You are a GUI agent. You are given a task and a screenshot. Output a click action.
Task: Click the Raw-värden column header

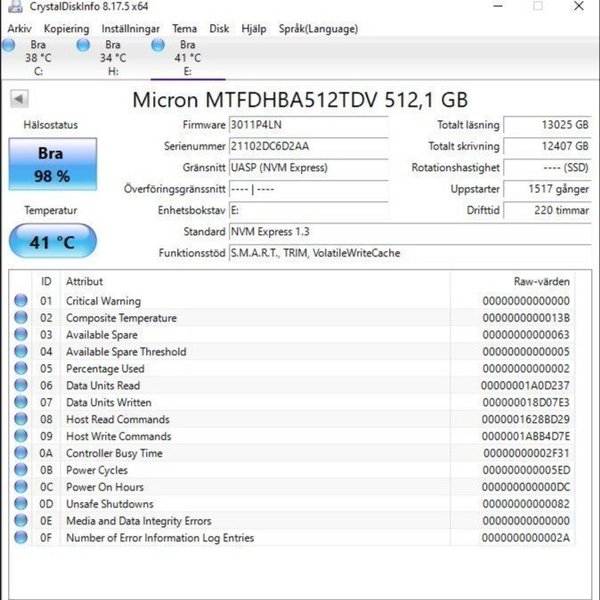tap(512, 282)
